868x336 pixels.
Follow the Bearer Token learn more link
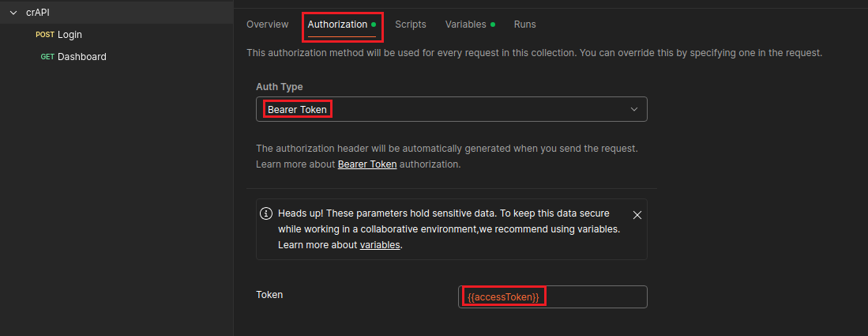point(366,164)
